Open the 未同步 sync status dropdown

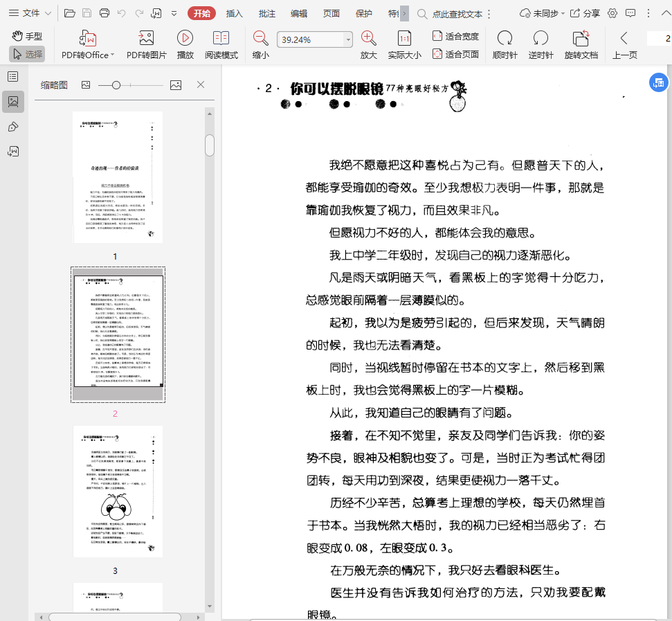tap(542, 13)
